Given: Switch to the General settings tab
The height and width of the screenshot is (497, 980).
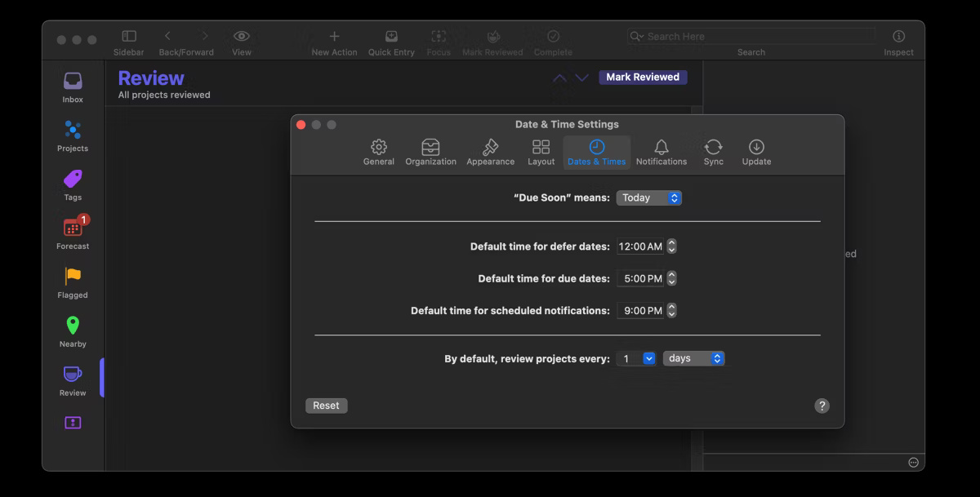Looking at the screenshot, I should [x=378, y=151].
